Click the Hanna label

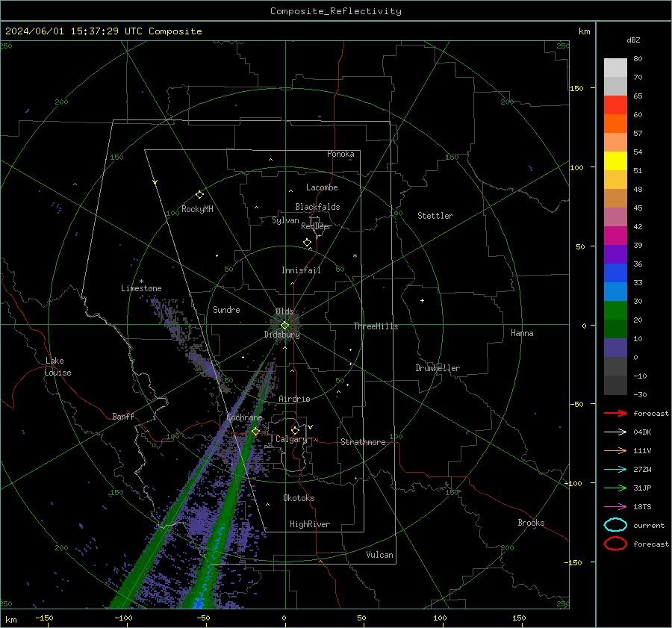[x=522, y=333]
